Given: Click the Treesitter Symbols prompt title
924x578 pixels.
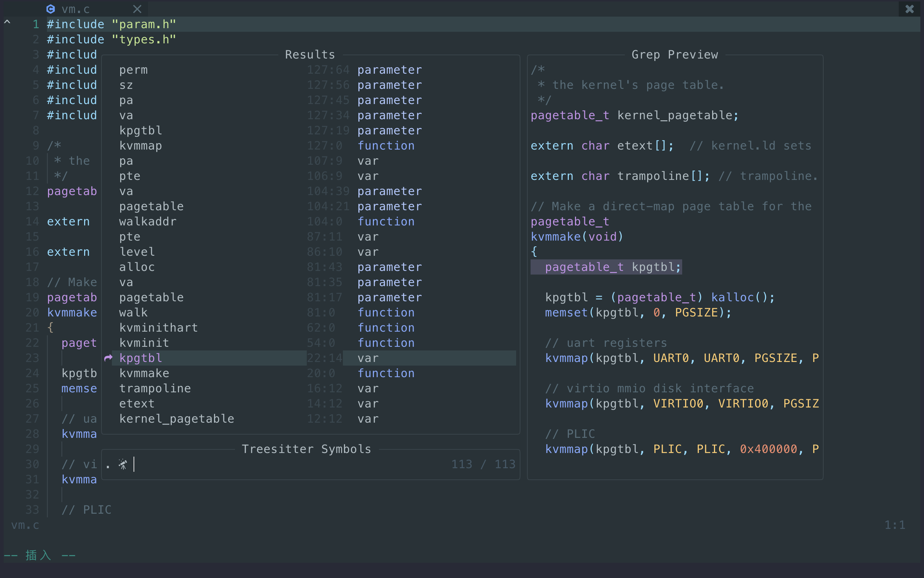Looking at the screenshot, I should tap(306, 449).
